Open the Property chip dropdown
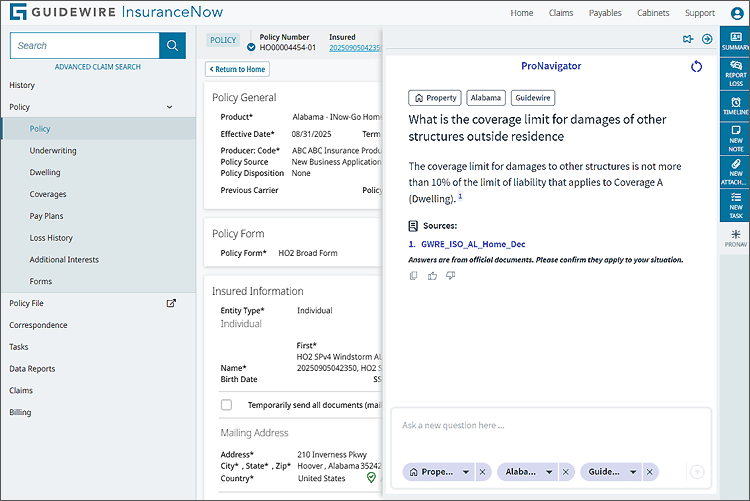The width and height of the screenshot is (750, 501). [466, 472]
